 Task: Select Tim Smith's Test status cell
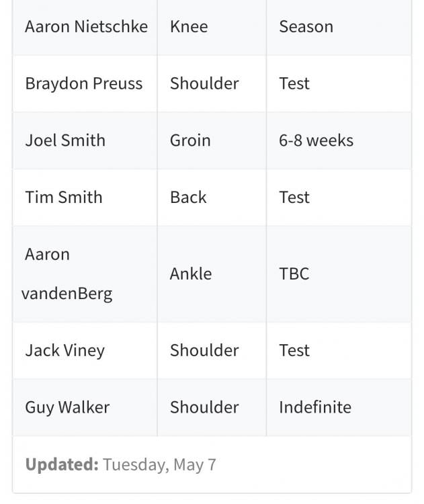pos(294,198)
